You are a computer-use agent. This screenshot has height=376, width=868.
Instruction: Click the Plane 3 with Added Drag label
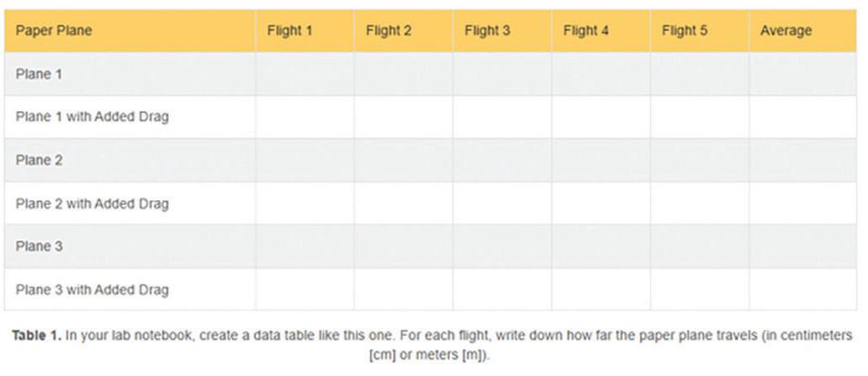pos(92,290)
